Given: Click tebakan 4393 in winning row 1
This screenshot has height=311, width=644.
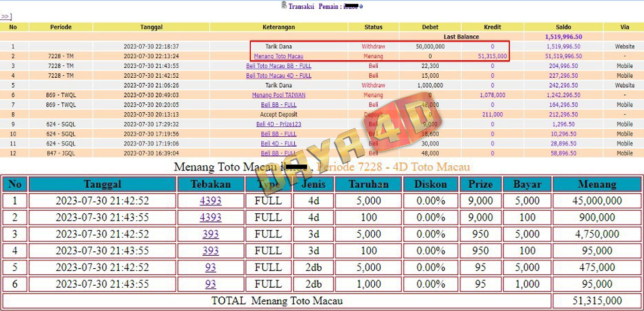Looking at the screenshot, I should (x=211, y=201).
